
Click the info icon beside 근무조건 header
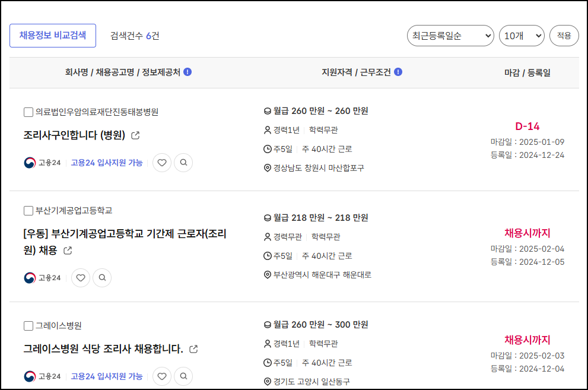tap(398, 72)
